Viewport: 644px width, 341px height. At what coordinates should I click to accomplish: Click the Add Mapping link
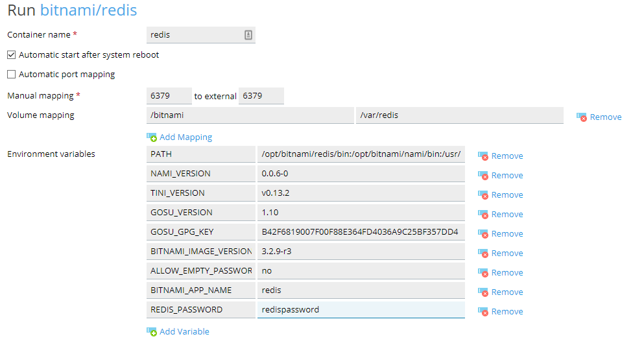(x=185, y=137)
